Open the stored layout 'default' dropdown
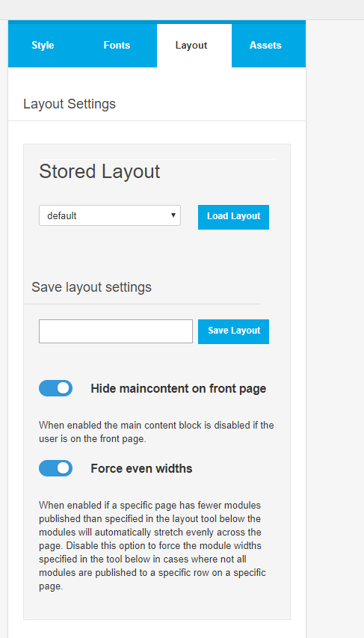 [110, 215]
